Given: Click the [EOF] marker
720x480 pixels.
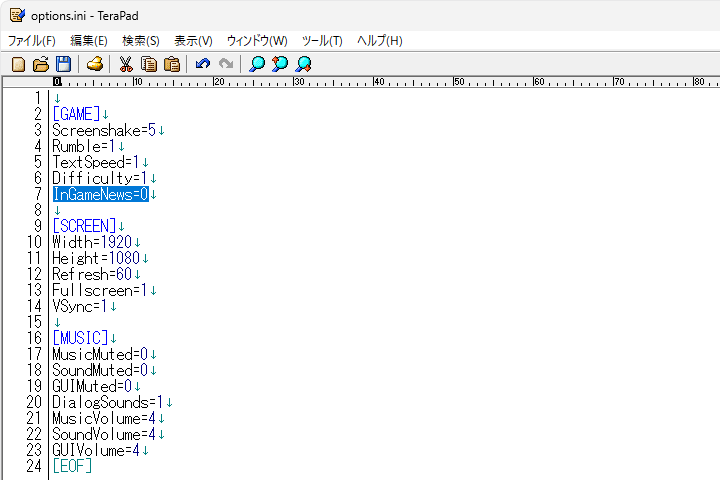Looking at the screenshot, I should click(72, 466).
